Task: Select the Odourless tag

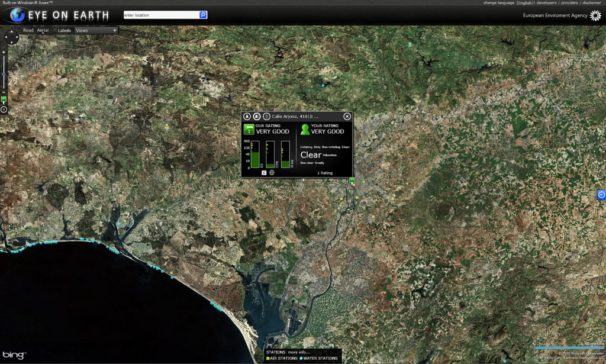Action: pos(330,155)
